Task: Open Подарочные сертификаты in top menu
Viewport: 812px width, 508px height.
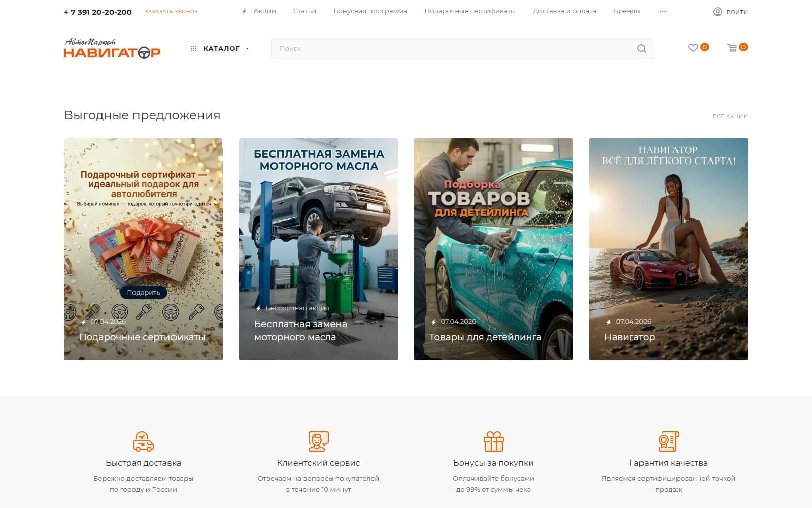Action: point(470,11)
